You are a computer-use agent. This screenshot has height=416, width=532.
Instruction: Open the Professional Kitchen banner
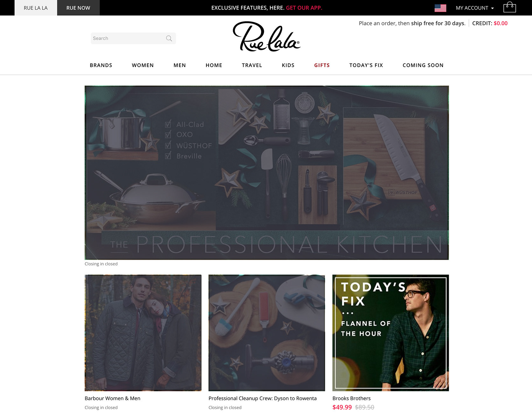point(266,173)
